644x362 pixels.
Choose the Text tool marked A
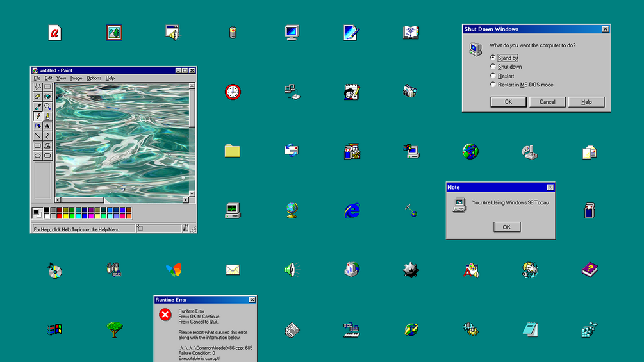pos(47,126)
